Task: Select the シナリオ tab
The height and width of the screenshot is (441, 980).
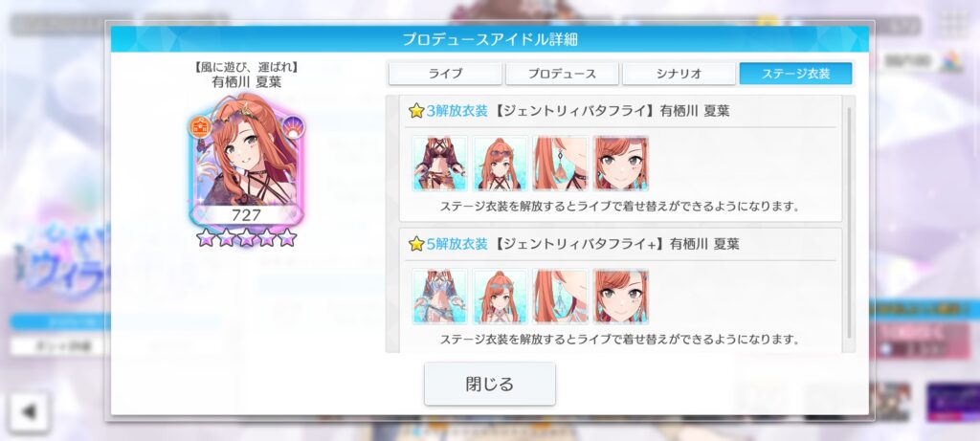Action: click(x=679, y=73)
